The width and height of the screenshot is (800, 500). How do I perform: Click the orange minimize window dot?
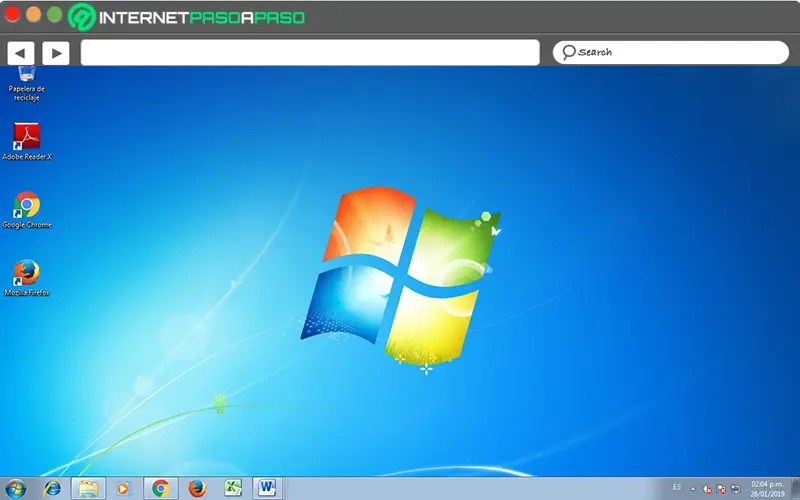point(34,14)
